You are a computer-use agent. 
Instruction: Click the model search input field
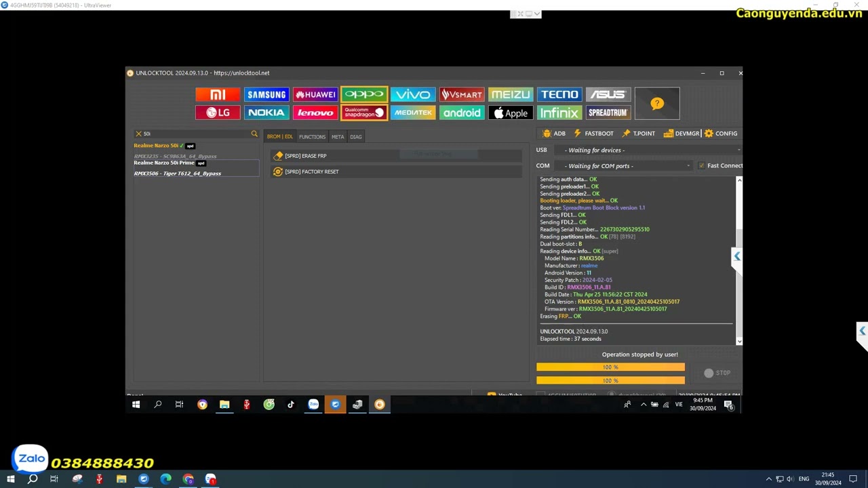point(196,134)
